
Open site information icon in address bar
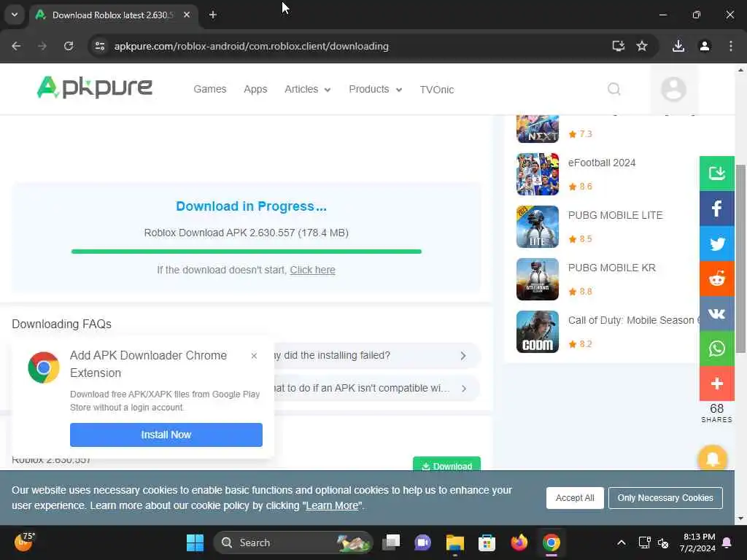(x=99, y=46)
